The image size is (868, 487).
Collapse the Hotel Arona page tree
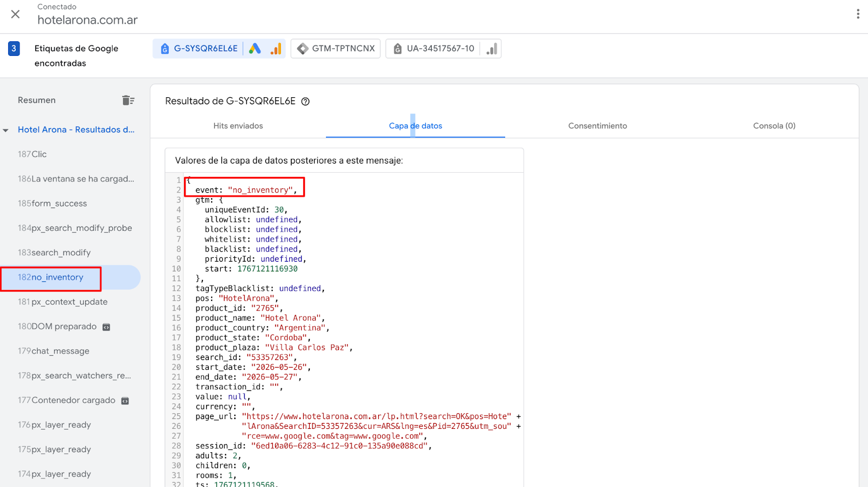6,130
